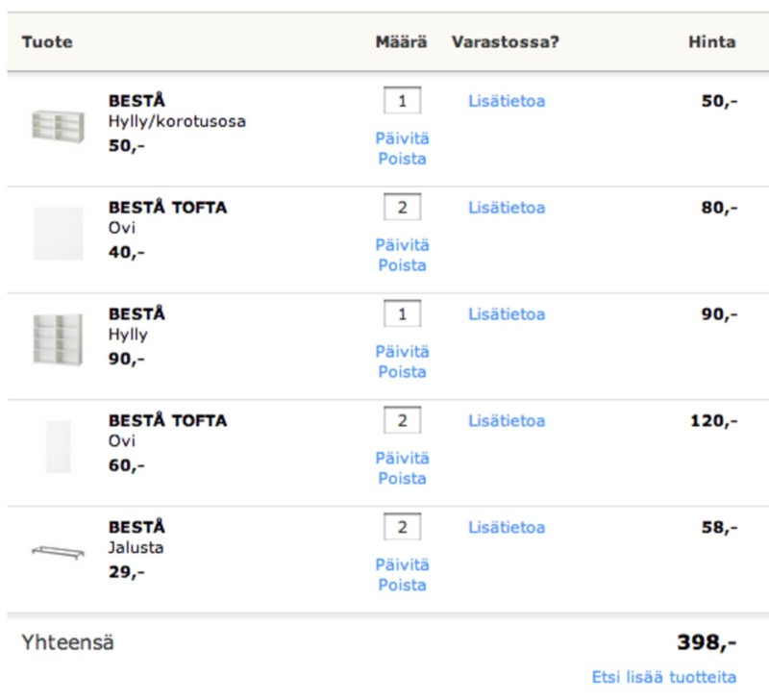The image size is (769, 700).
Task: Focus quantity field for BESTÅ Jalusta
Action: 402,527
